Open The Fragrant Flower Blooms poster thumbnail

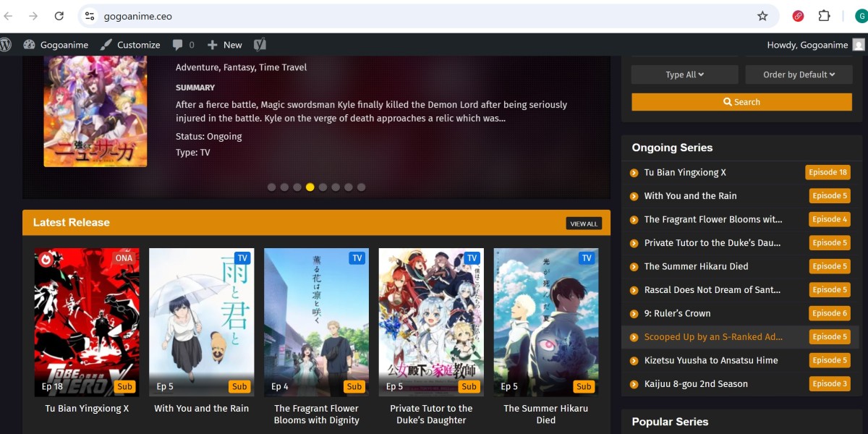click(x=317, y=323)
